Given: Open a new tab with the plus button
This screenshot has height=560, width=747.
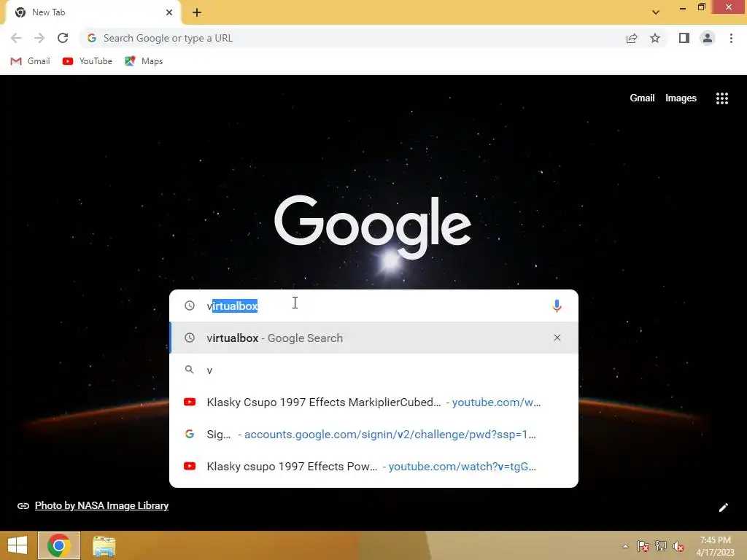Looking at the screenshot, I should pyautogui.click(x=197, y=12).
